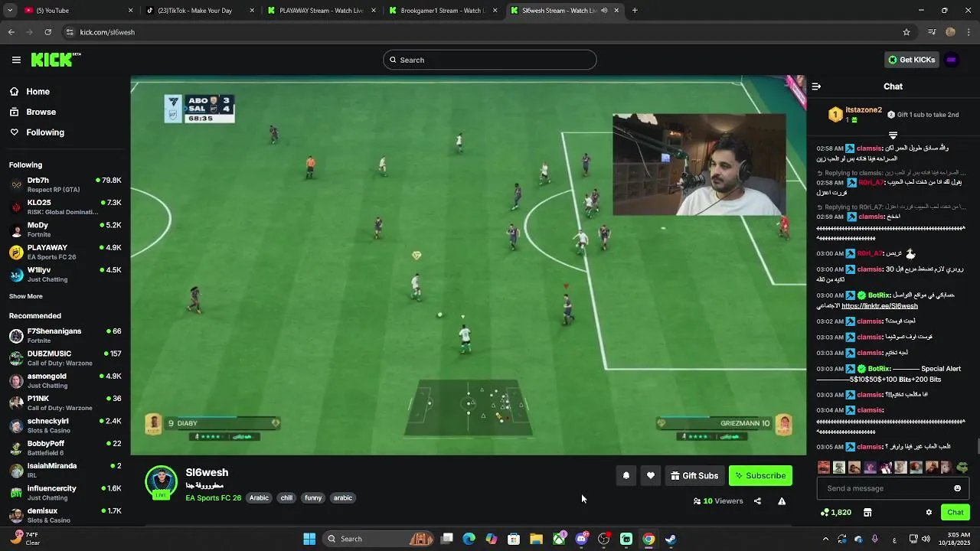This screenshot has width=980, height=551.
Task: Select the chill tag
Action: pos(286,497)
